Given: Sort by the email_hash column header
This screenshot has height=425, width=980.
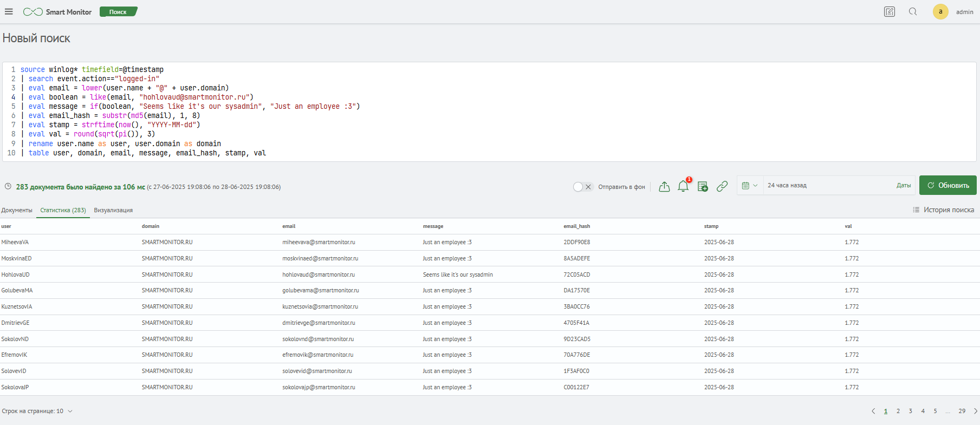Looking at the screenshot, I should coord(577,226).
